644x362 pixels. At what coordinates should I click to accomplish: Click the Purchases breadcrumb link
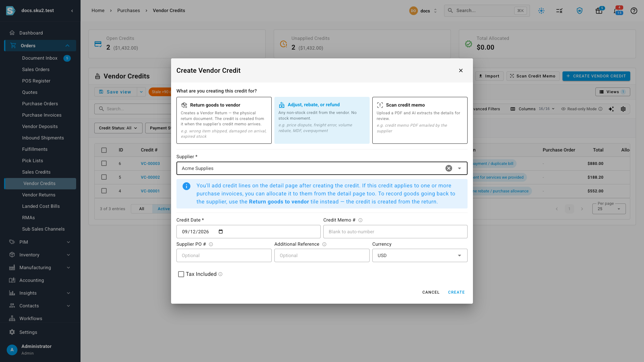[x=128, y=11]
